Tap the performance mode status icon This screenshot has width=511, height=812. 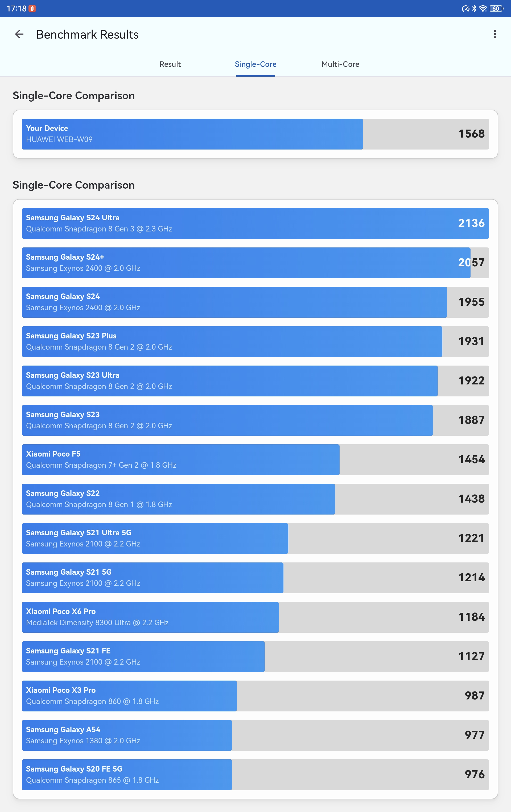click(465, 9)
